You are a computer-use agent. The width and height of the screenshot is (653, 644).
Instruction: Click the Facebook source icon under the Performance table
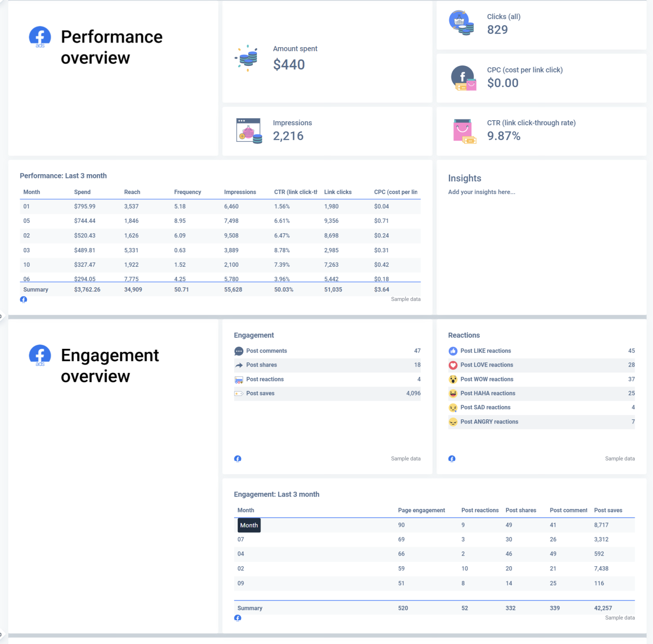pos(23,299)
